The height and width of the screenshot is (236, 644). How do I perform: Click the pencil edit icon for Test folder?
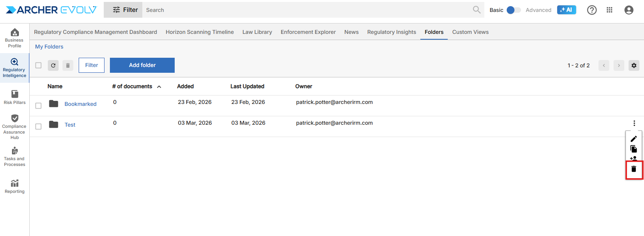[x=634, y=139]
